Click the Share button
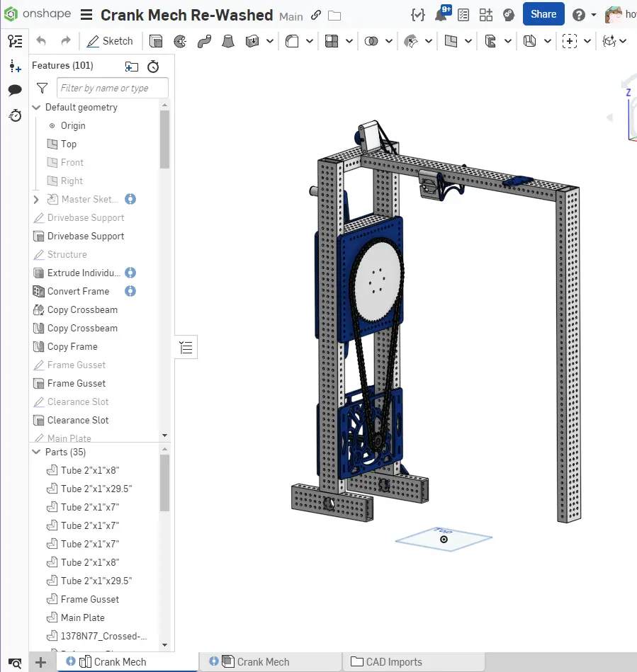 pyautogui.click(x=543, y=13)
